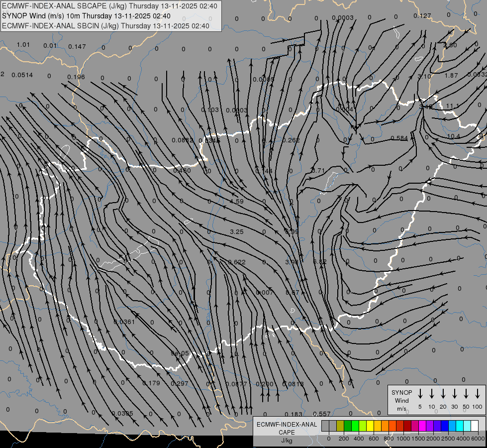
Task: Click the 0.007 value on the map
Action: 264,293
